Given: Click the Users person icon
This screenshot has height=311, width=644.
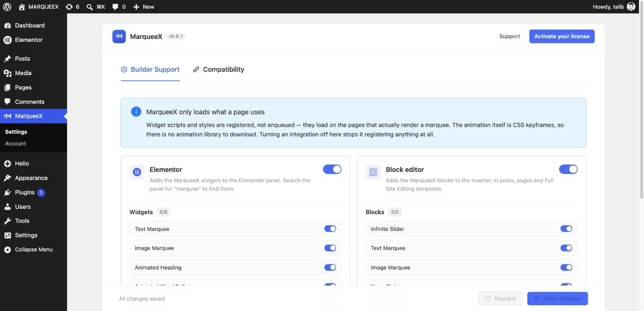Looking at the screenshot, I should coord(7,207).
